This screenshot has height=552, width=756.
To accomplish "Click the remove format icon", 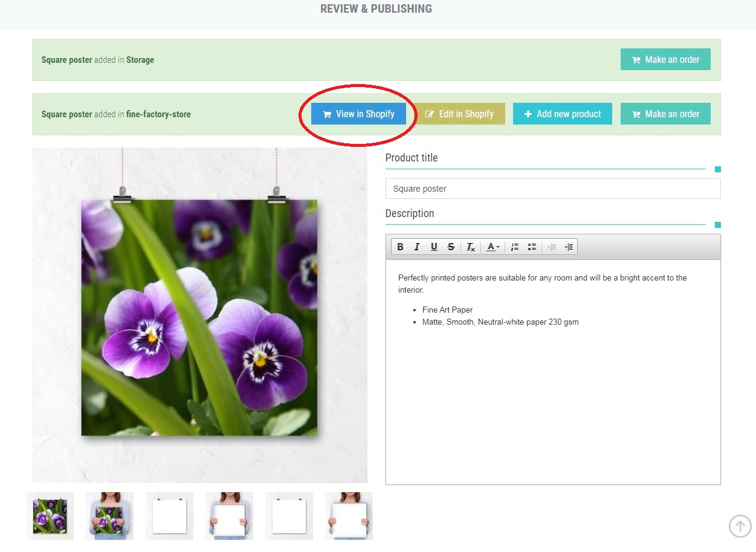I will coord(471,247).
